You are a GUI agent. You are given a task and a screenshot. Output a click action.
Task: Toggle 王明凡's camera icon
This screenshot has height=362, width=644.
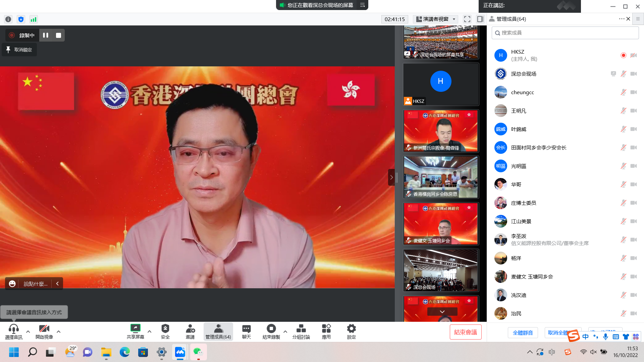click(634, 111)
